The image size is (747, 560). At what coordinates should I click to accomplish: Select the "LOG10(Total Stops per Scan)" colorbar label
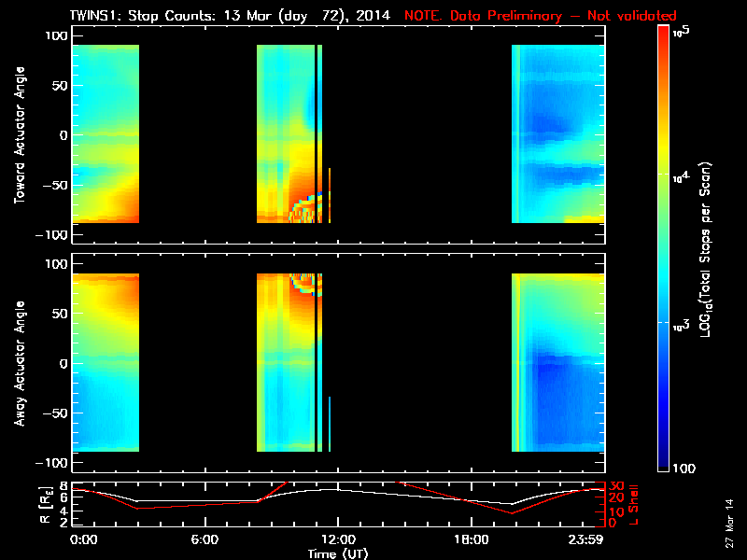coord(706,249)
